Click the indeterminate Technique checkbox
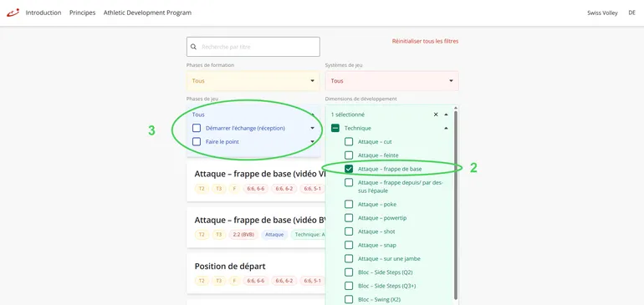Image resolution: width=644 pixels, height=305 pixels. pos(335,128)
